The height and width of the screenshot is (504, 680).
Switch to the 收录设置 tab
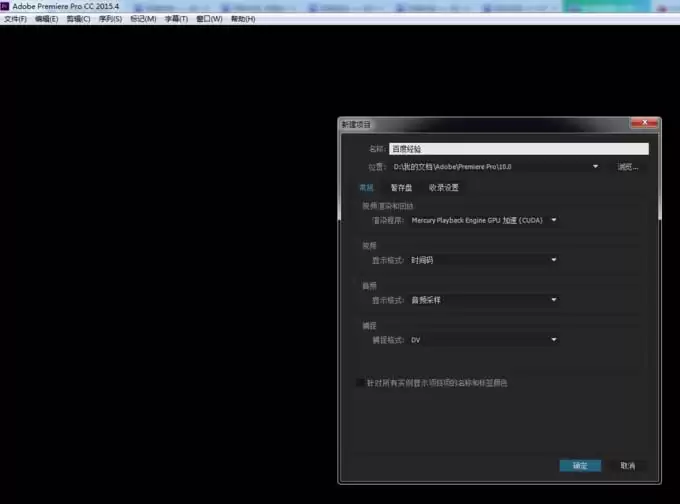443,187
